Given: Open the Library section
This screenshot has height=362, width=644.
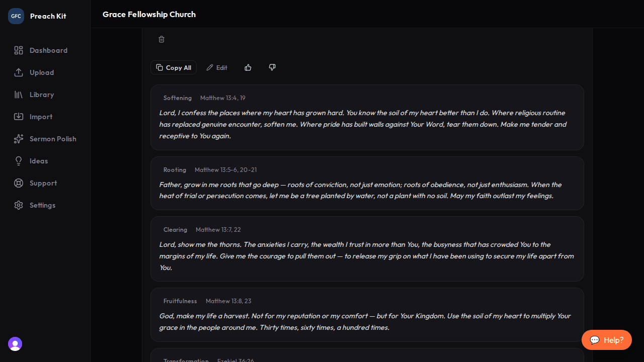Looking at the screenshot, I should pos(41,95).
